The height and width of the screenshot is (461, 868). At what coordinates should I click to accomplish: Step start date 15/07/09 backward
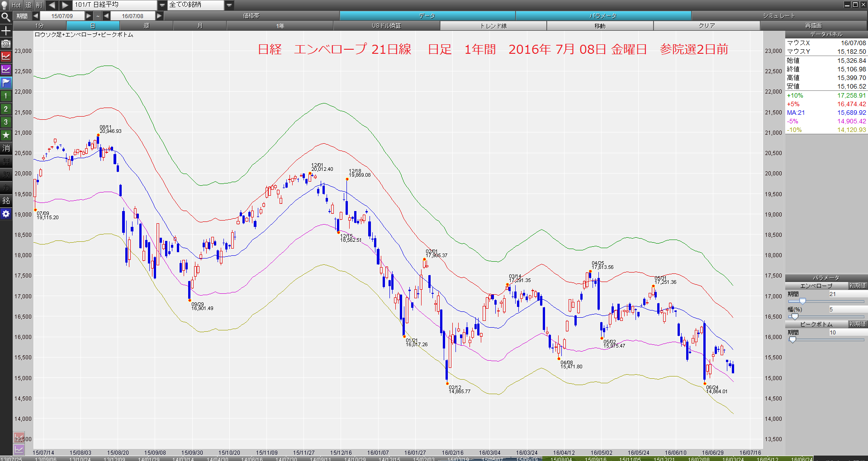click(36, 16)
